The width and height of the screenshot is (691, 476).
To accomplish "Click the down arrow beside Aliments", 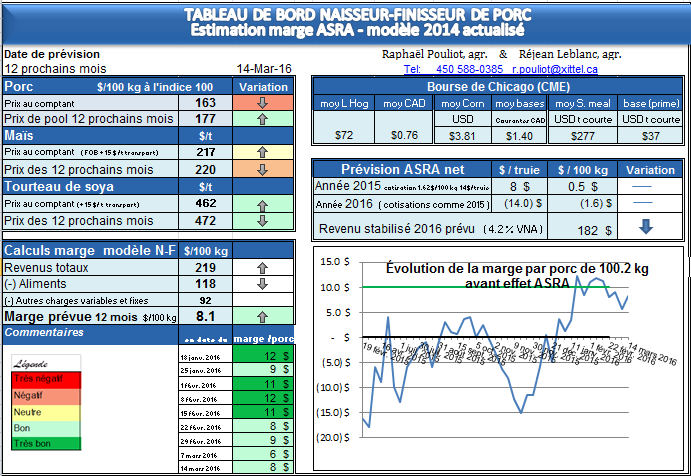I will (x=263, y=284).
